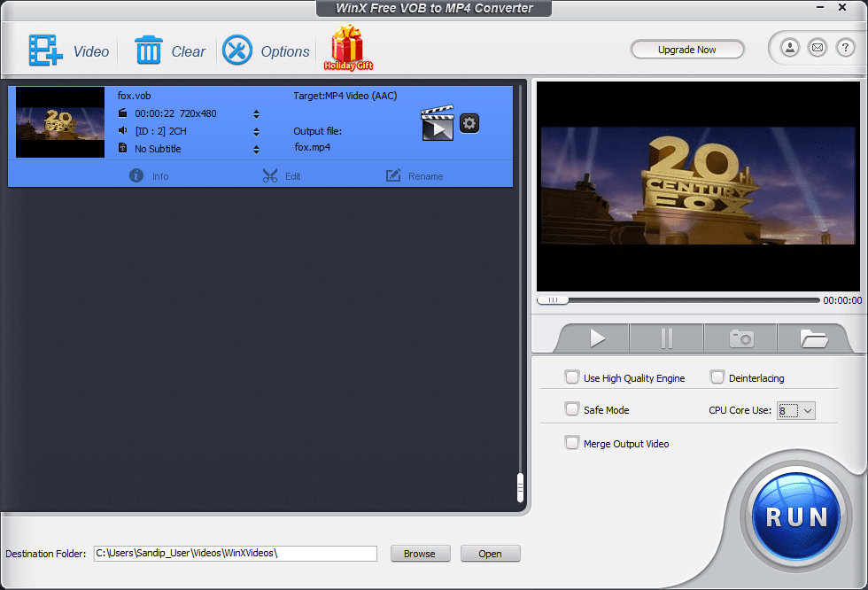Open the Holiday Gift box

point(347,48)
